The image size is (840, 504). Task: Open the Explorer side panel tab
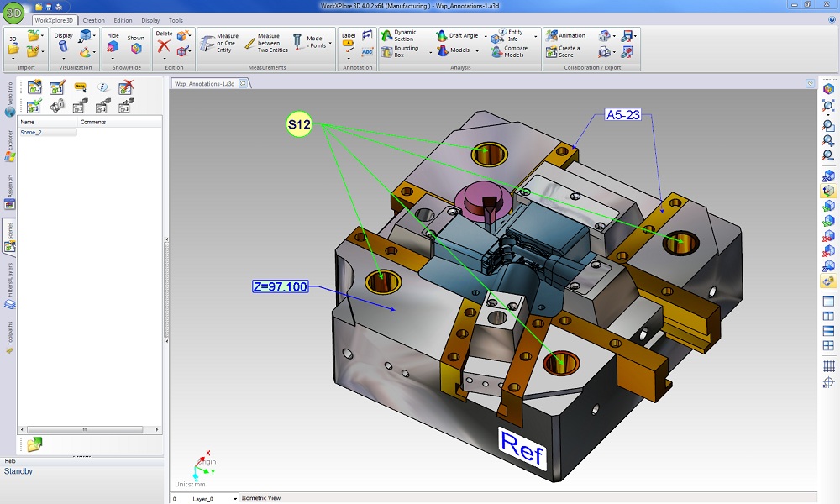9,144
